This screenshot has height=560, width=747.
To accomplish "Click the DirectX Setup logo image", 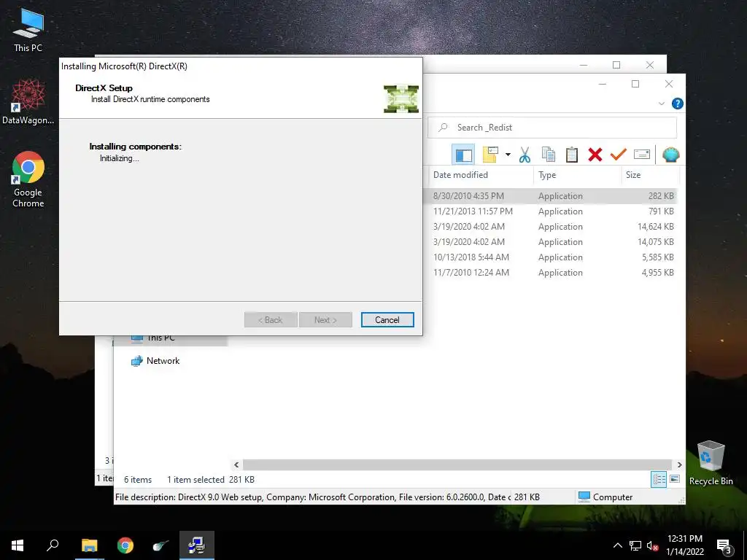I will click(x=401, y=99).
